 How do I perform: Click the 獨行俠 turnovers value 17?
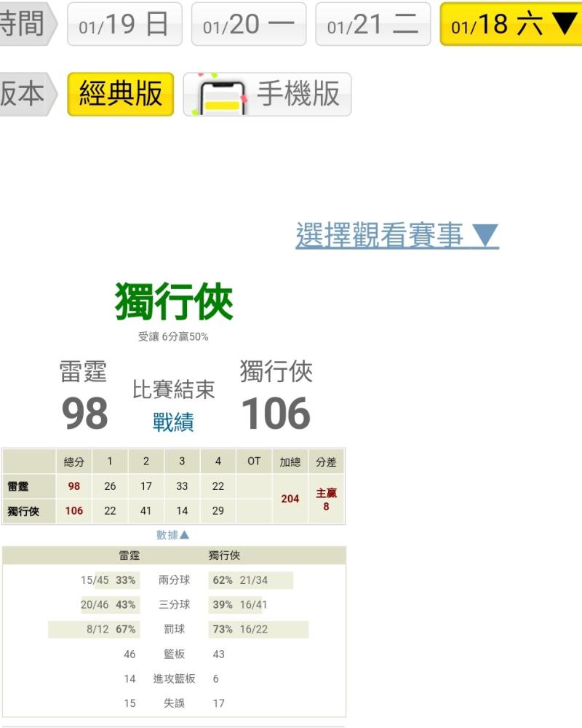(218, 703)
